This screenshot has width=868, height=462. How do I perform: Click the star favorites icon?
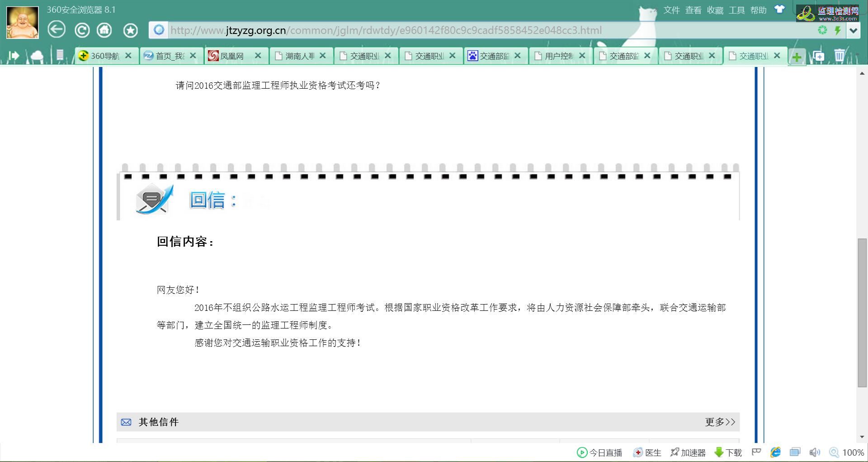point(130,30)
